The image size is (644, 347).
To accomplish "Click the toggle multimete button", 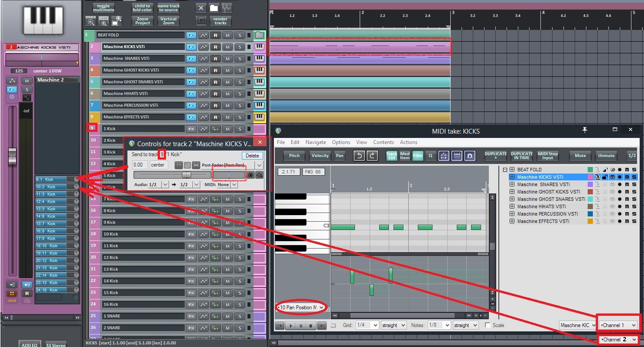I will (x=104, y=8).
